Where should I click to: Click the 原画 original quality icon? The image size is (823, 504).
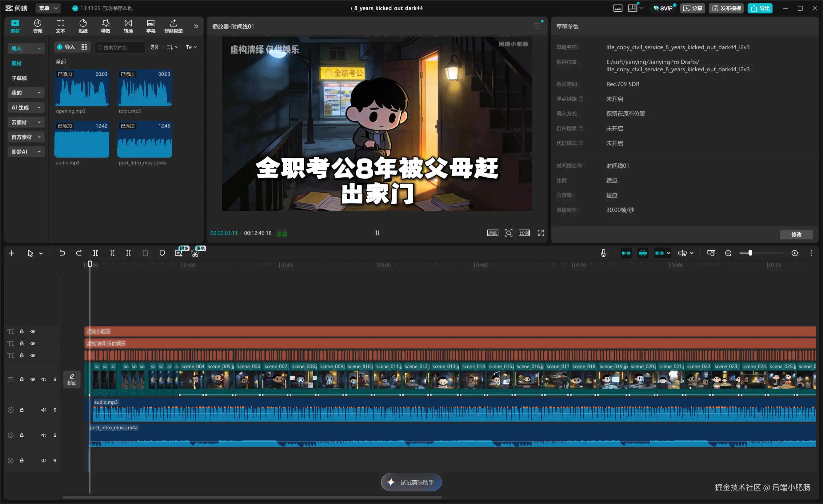point(493,233)
